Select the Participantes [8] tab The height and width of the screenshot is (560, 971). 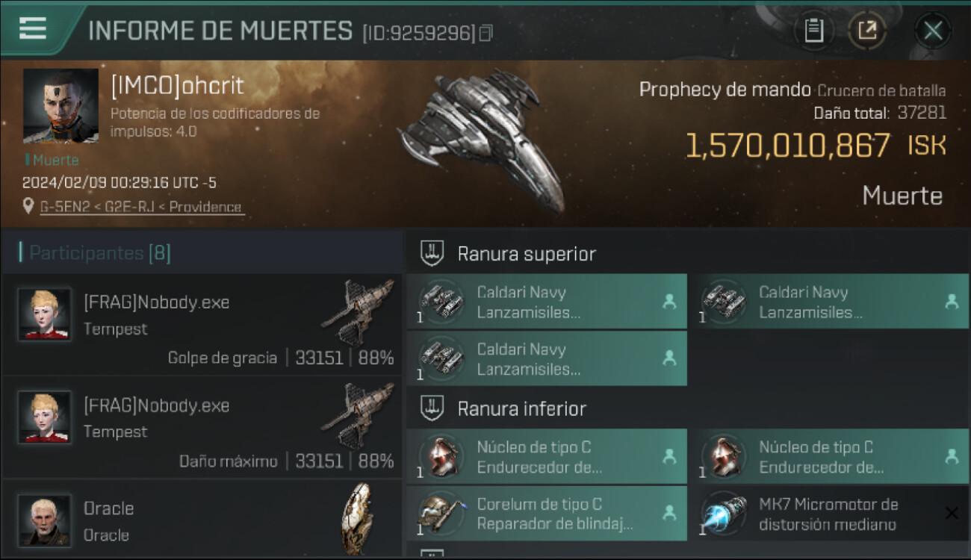(100, 253)
